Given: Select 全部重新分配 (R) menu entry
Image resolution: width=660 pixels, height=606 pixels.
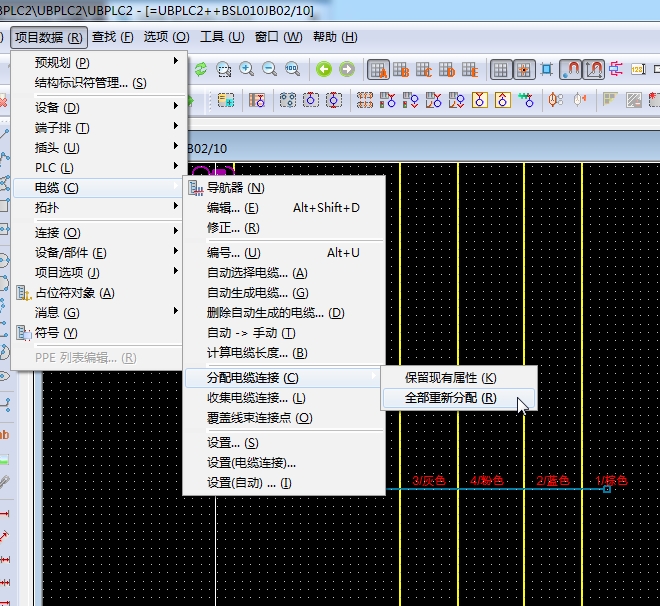Looking at the screenshot, I should [450, 398].
